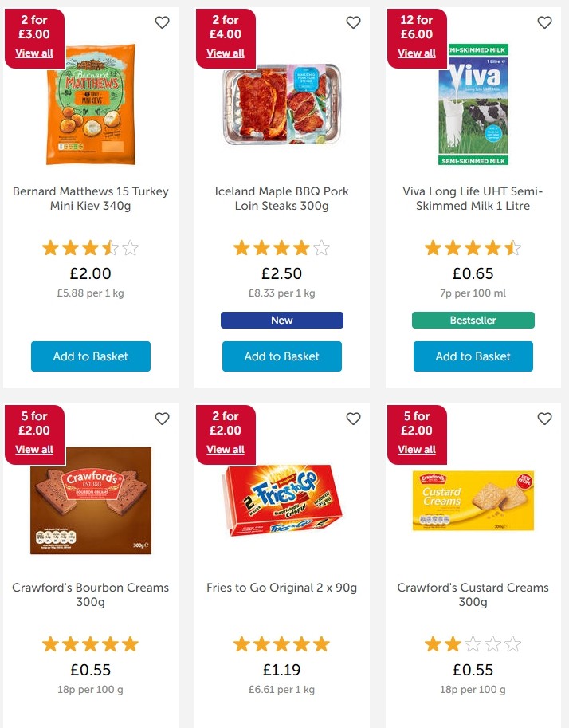Click the fifth star of Fries to Go rating

[322, 643]
